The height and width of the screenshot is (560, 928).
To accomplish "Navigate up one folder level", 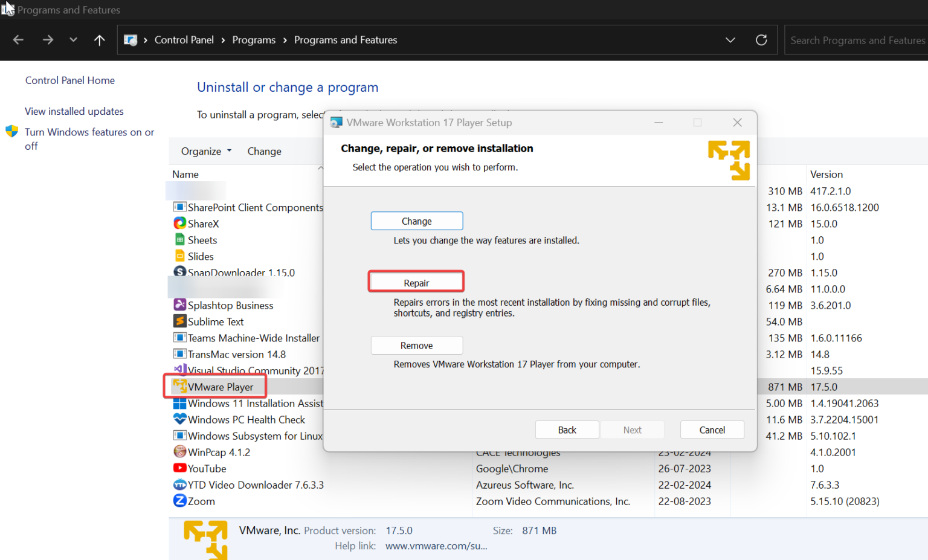I will coord(99,39).
